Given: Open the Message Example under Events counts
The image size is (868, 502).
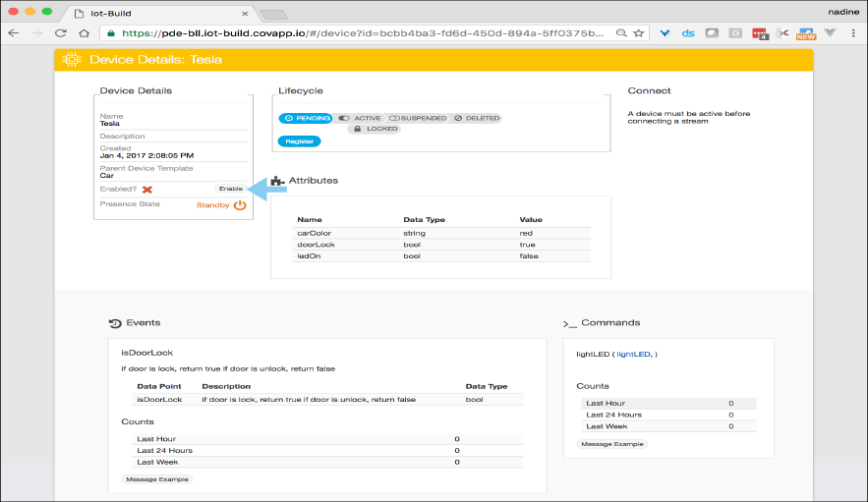Looking at the screenshot, I should (157, 478).
